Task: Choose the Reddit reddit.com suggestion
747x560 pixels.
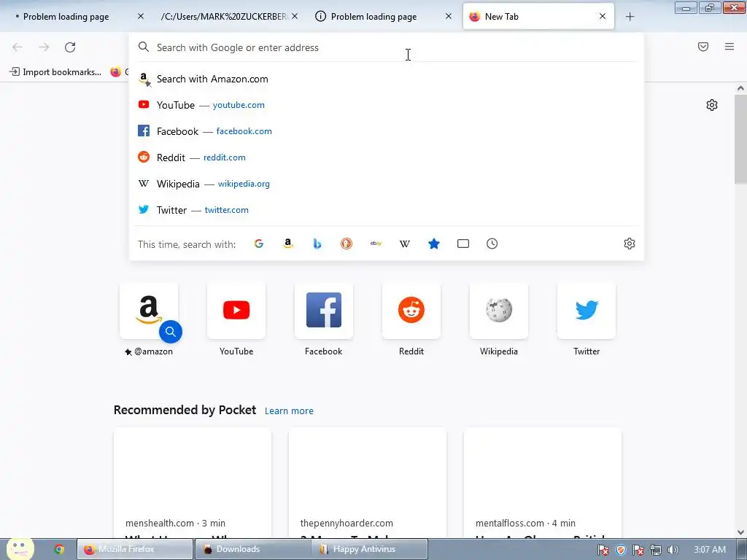Action: tap(387, 157)
